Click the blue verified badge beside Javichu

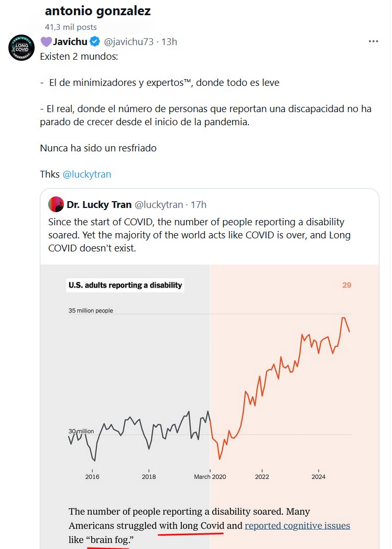coord(94,41)
